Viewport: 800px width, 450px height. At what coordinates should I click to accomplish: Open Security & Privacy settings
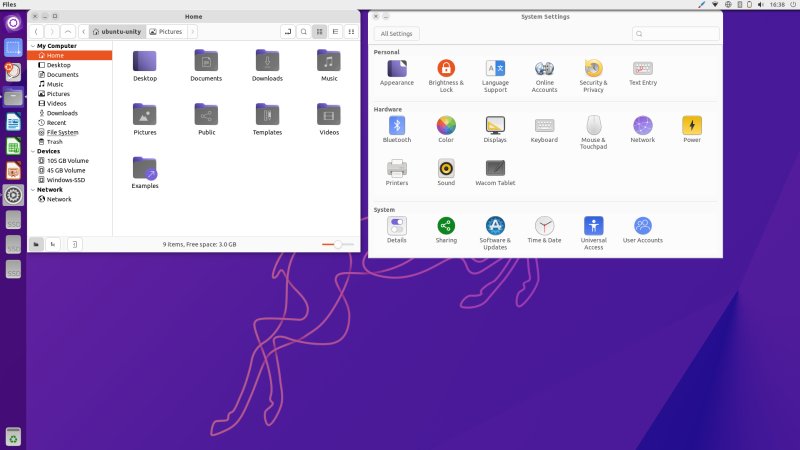pos(593,76)
